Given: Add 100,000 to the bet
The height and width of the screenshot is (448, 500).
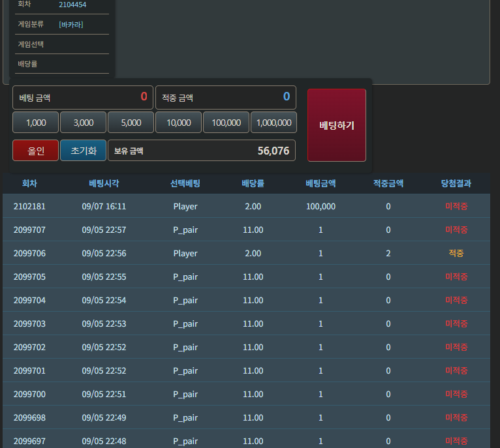Looking at the screenshot, I should pos(226,123).
